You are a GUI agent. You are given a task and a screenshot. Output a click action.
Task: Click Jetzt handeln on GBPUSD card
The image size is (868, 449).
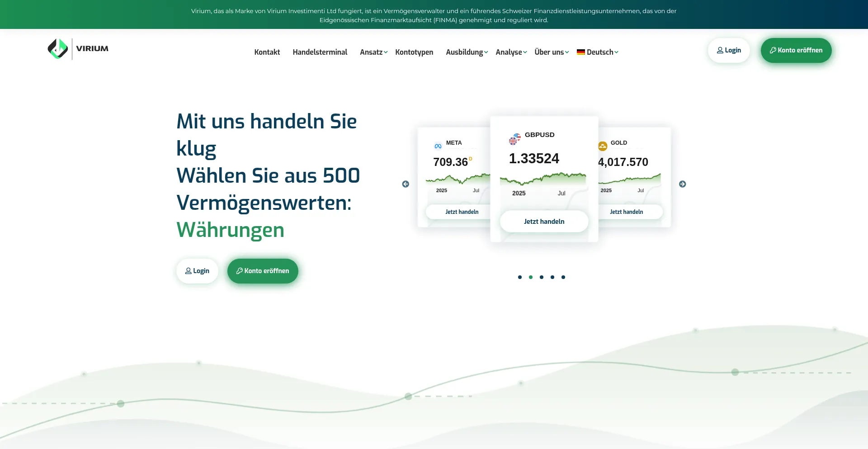point(544,222)
